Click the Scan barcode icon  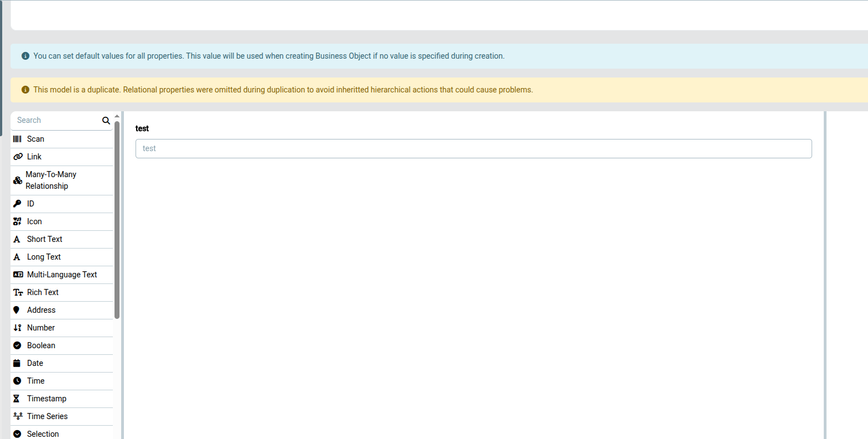point(17,139)
